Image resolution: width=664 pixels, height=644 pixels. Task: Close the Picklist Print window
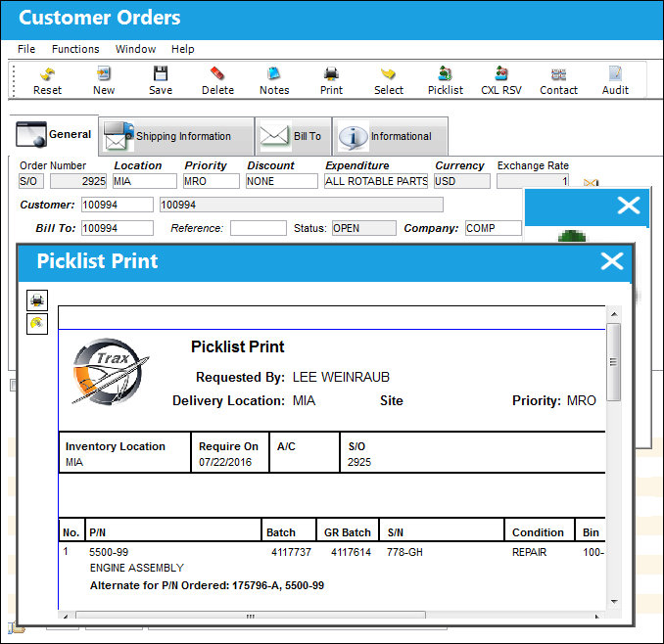point(611,261)
